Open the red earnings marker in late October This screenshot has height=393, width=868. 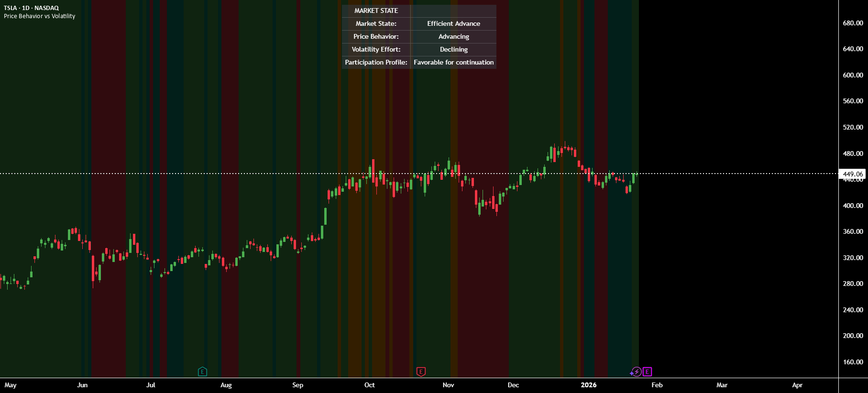coord(421,371)
